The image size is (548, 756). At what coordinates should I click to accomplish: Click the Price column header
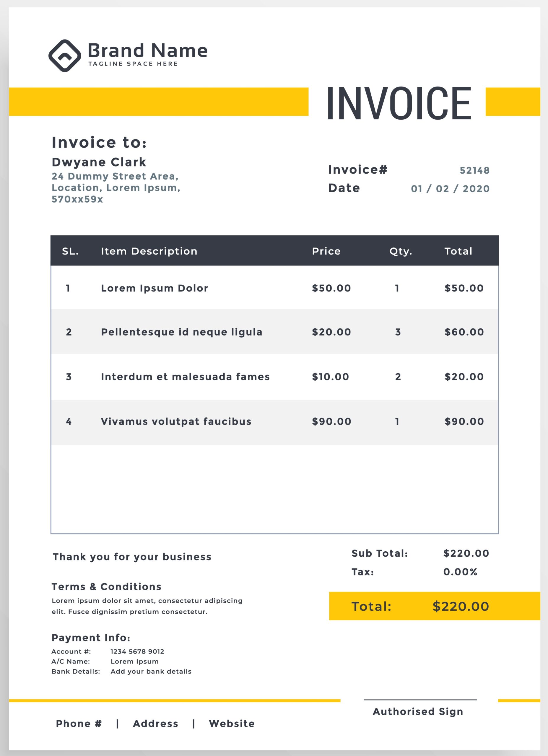(326, 251)
